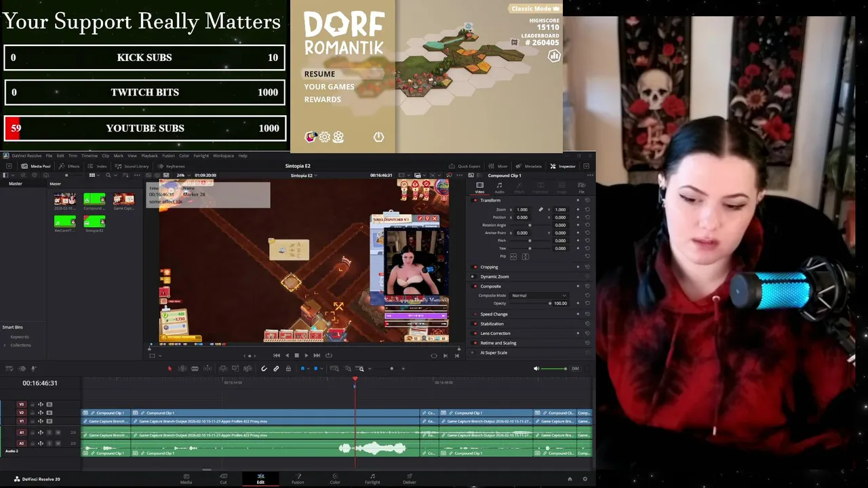The image size is (868, 488).
Task: Toggle the DIM audio button
Action: click(x=575, y=369)
